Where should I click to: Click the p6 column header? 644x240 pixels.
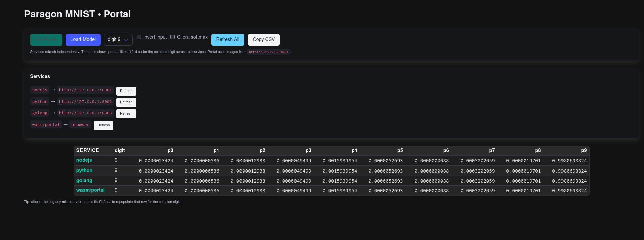[446, 150]
